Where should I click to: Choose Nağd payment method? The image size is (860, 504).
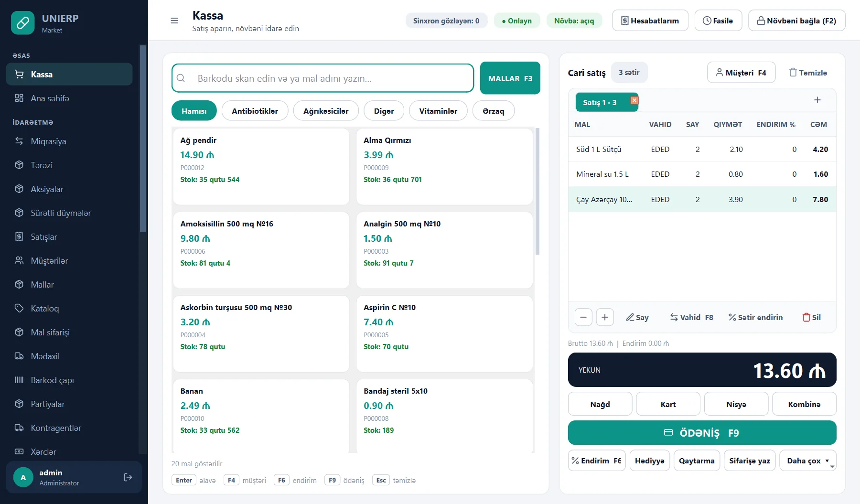(600, 404)
